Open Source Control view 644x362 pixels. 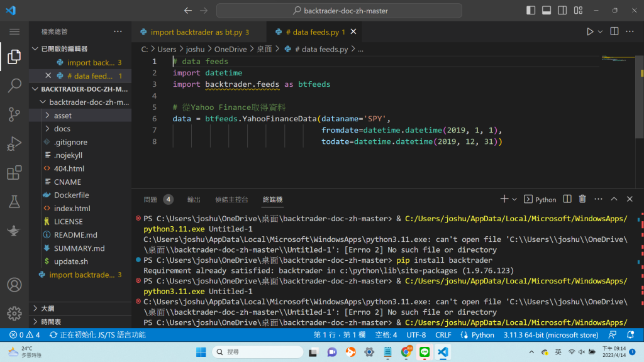point(14,114)
